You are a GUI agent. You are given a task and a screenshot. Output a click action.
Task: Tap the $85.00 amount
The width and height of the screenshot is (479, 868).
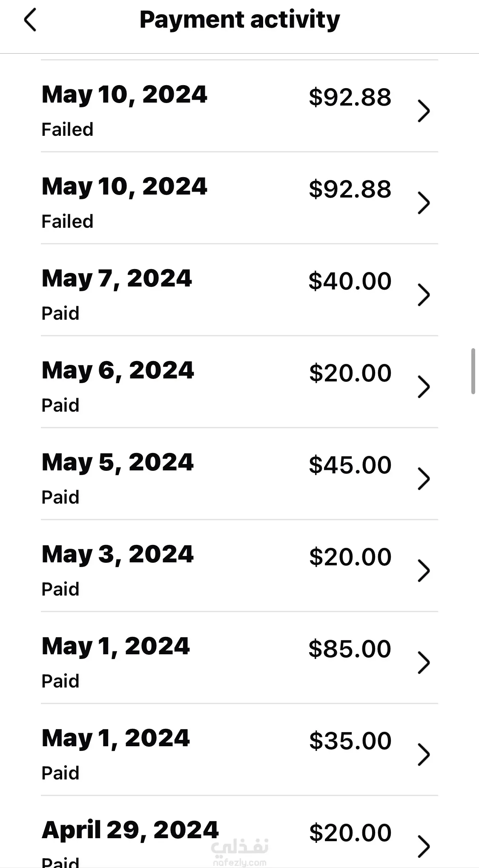(350, 649)
